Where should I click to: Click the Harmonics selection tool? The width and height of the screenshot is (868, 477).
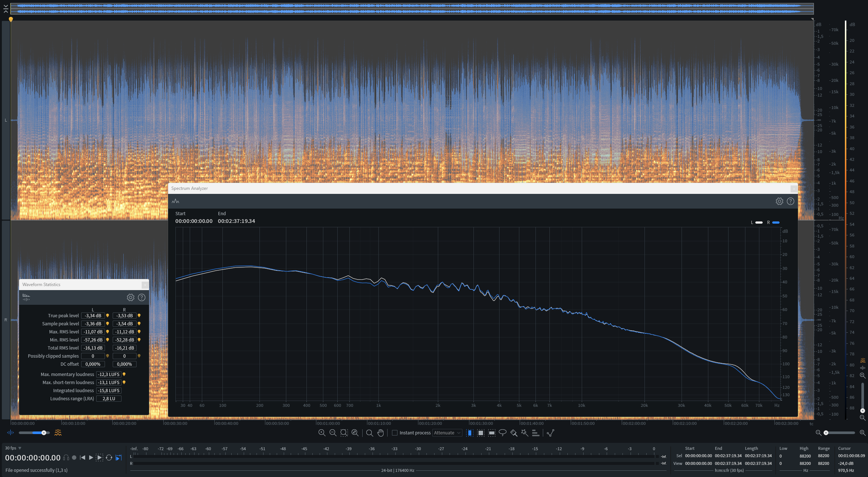pos(535,433)
